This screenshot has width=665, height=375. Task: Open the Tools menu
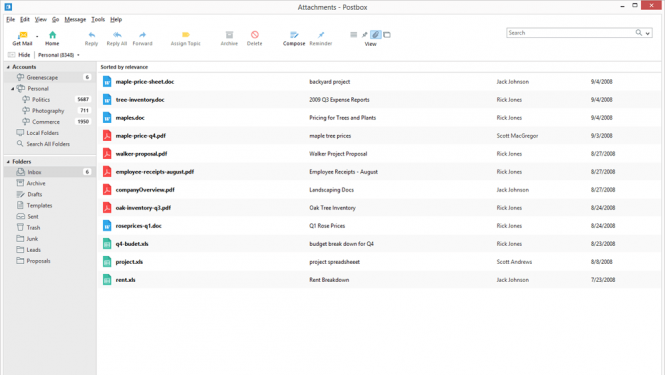[x=98, y=20]
